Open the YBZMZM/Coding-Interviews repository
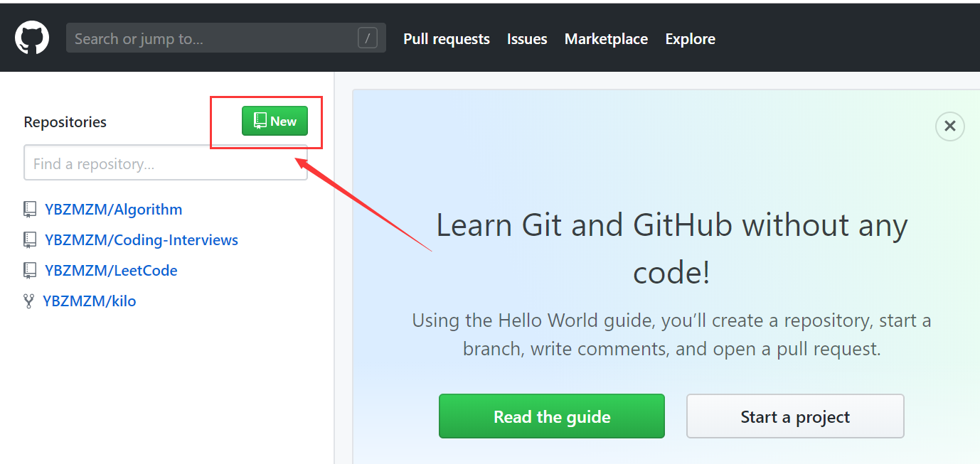 tap(142, 240)
